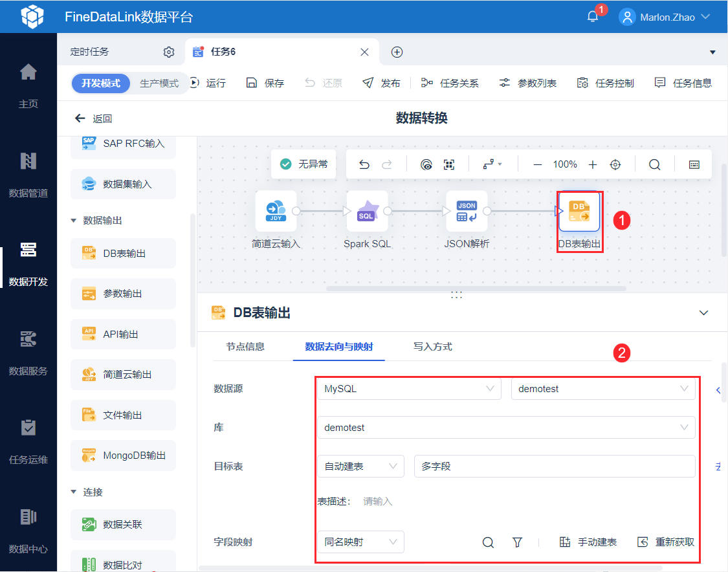The height and width of the screenshot is (572, 728).
Task: Open the connector line style dropdown
Action: [x=492, y=164]
